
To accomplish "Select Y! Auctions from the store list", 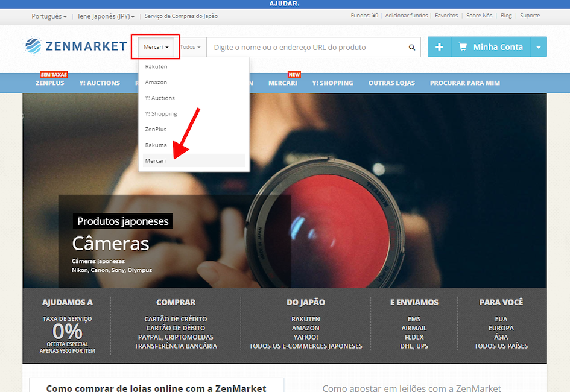I will (194, 98).
